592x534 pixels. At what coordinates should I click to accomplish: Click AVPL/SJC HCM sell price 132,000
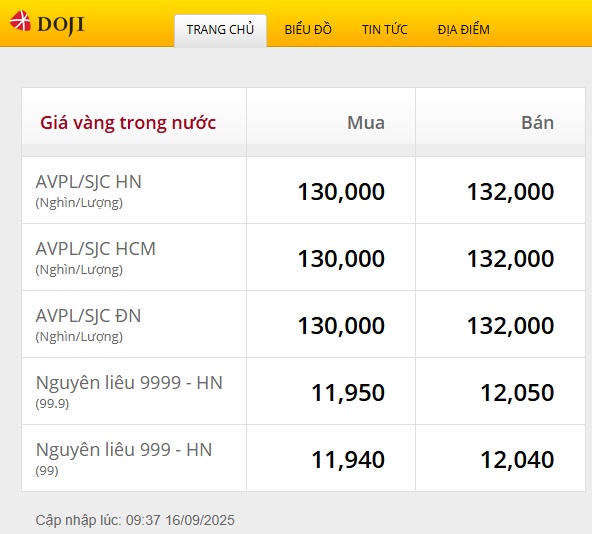(x=510, y=259)
